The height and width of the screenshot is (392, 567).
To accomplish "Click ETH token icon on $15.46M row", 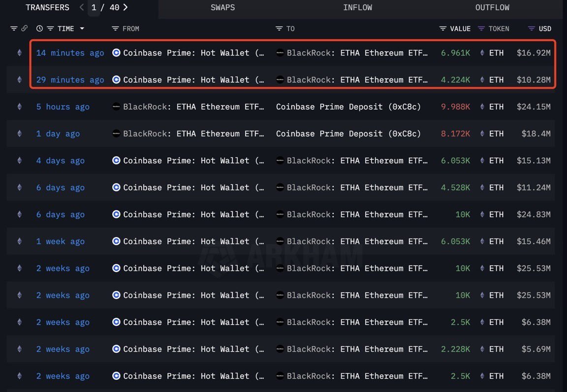I will tap(482, 241).
